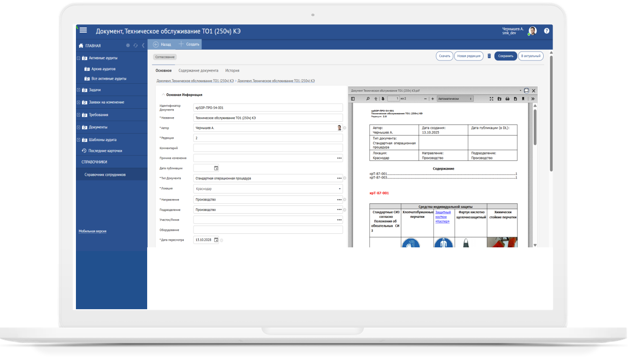Viewport: 628px width, 364px height.
Task: Expand the Документы tree node
Action: [78, 127]
